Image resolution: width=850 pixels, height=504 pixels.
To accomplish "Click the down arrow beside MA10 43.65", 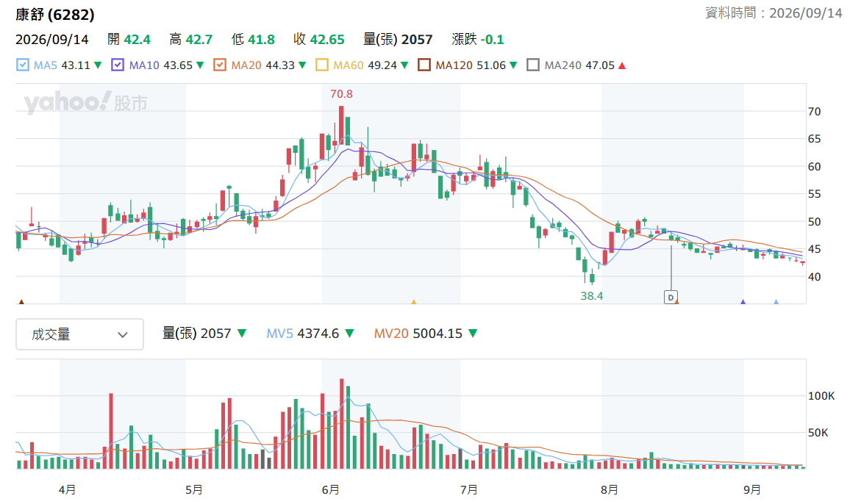I will (x=200, y=65).
